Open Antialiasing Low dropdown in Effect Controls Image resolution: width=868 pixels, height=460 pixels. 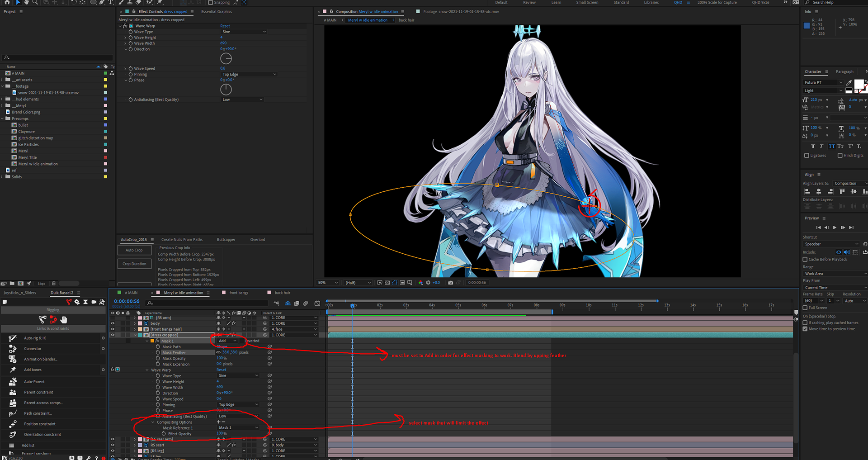(x=242, y=100)
